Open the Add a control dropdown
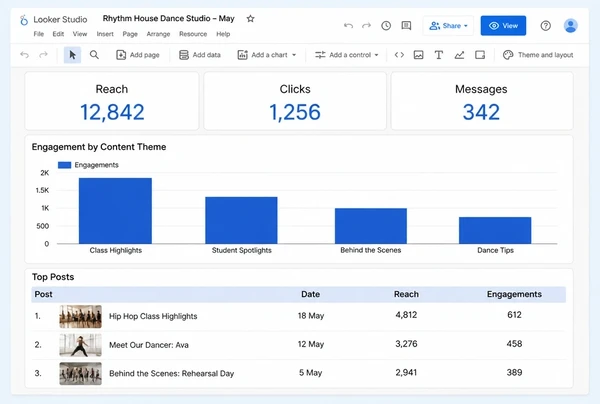The height and width of the screenshot is (404, 600). tap(347, 55)
